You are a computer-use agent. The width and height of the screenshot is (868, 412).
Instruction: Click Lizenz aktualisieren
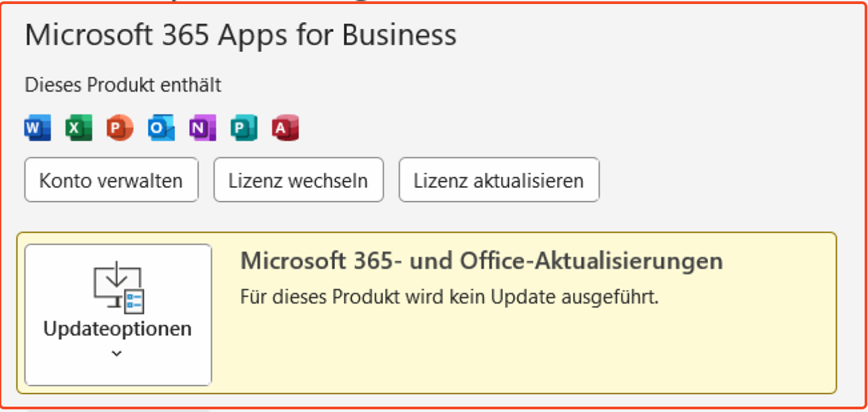click(x=499, y=180)
